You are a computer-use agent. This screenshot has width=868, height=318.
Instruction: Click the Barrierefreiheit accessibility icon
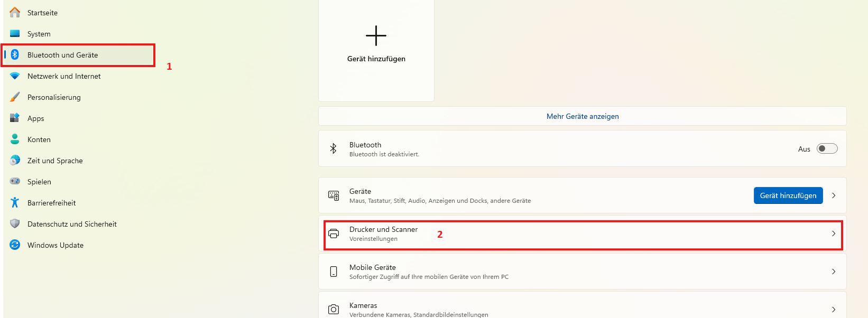pyautogui.click(x=15, y=203)
